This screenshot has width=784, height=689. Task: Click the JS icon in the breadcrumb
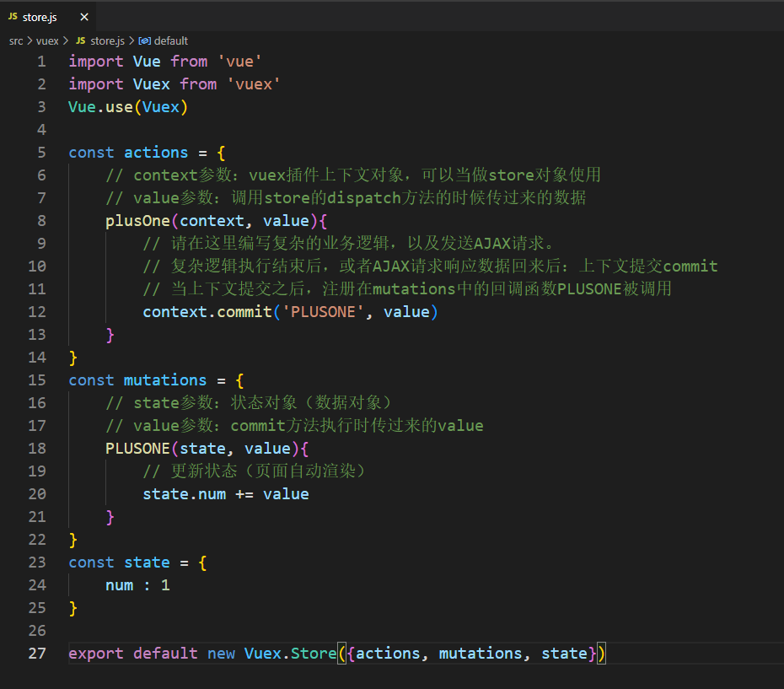coord(80,41)
